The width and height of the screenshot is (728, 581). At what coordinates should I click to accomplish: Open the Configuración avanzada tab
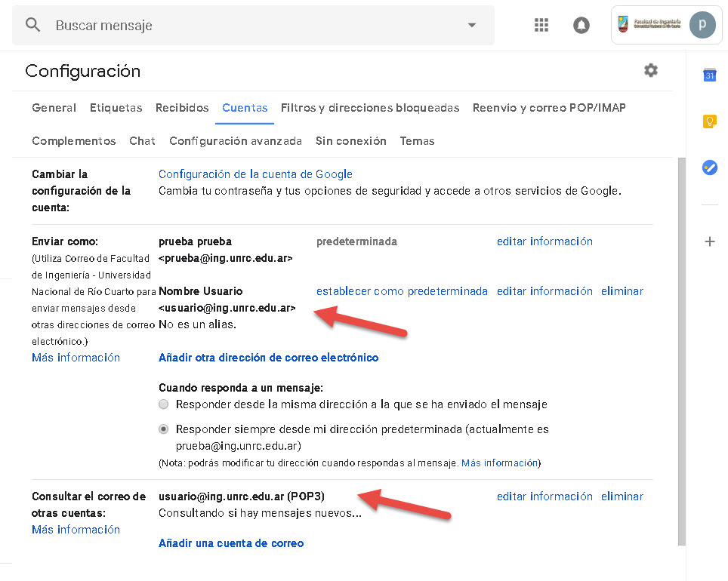click(x=236, y=141)
